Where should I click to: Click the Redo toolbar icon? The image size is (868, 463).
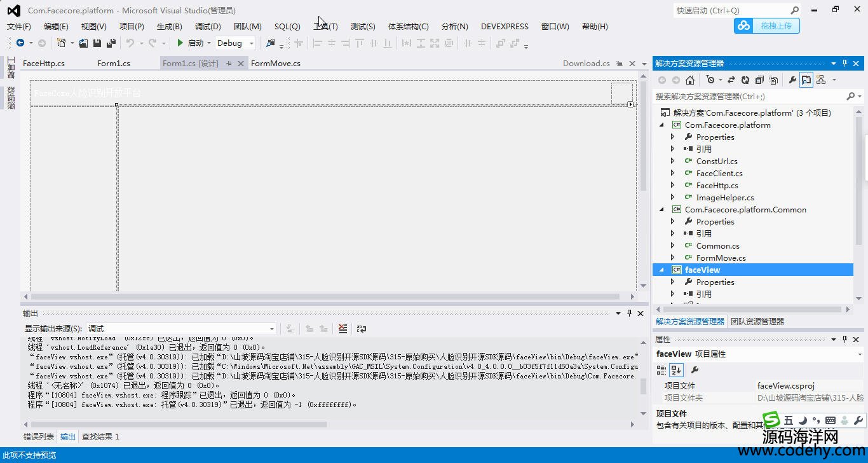coord(153,43)
